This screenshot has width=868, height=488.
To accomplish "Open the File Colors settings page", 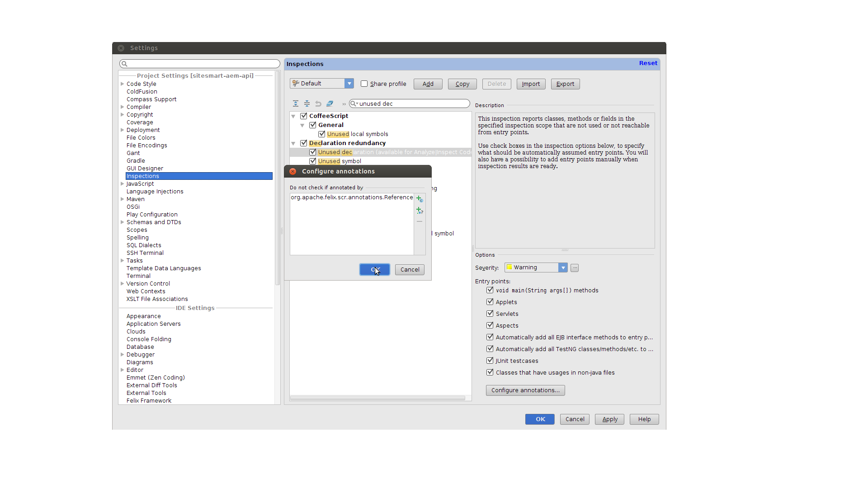I will pos(141,138).
